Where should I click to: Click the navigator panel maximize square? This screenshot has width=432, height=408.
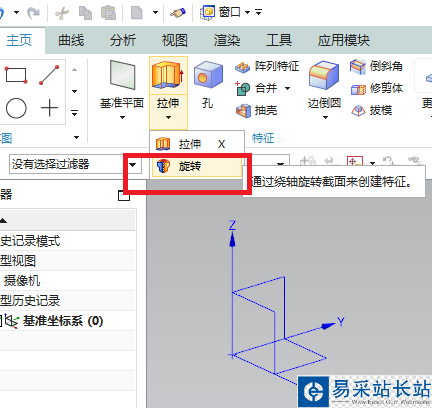pos(123,196)
